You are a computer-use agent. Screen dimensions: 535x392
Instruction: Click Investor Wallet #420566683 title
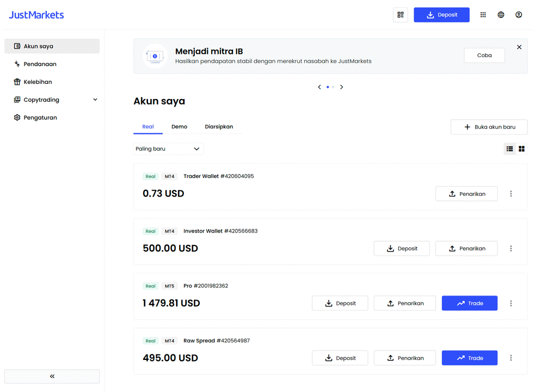[x=220, y=231]
